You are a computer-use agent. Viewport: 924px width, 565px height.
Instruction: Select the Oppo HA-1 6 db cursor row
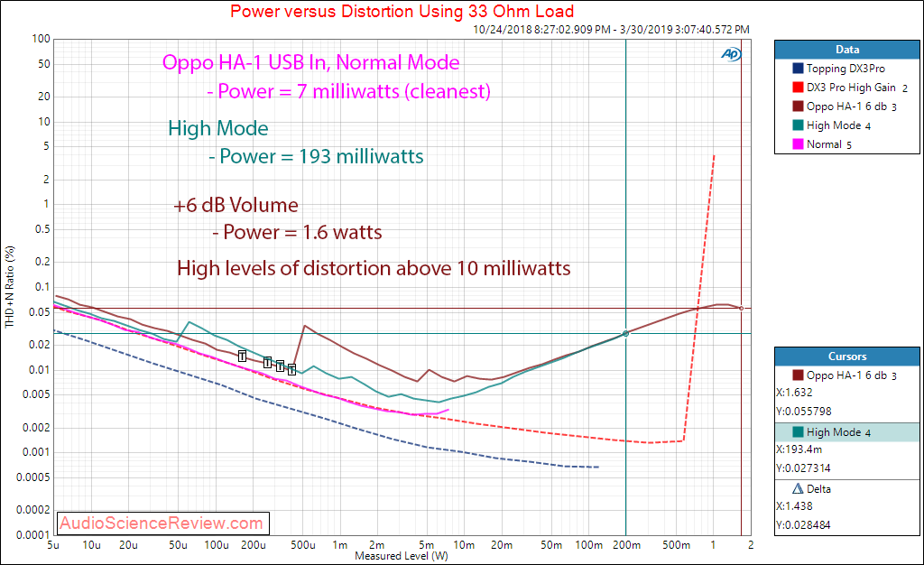tap(846, 375)
